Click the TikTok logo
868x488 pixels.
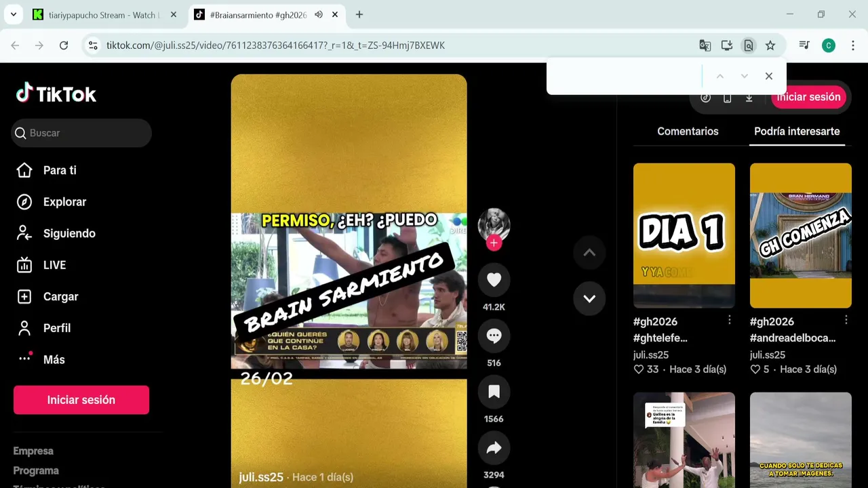(x=56, y=94)
